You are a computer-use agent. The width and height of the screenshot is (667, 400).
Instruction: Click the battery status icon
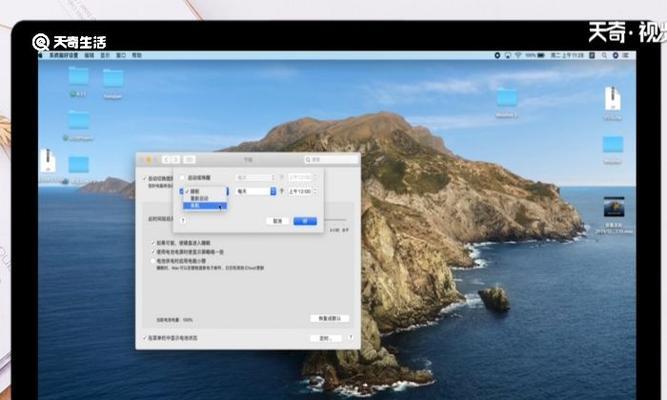click(541, 55)
